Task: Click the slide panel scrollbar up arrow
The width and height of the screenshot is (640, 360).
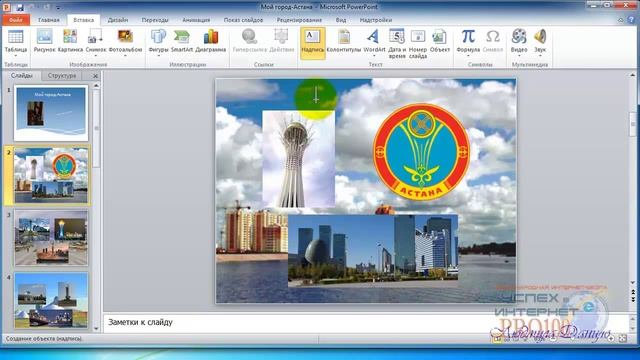Action: point(96,86)
